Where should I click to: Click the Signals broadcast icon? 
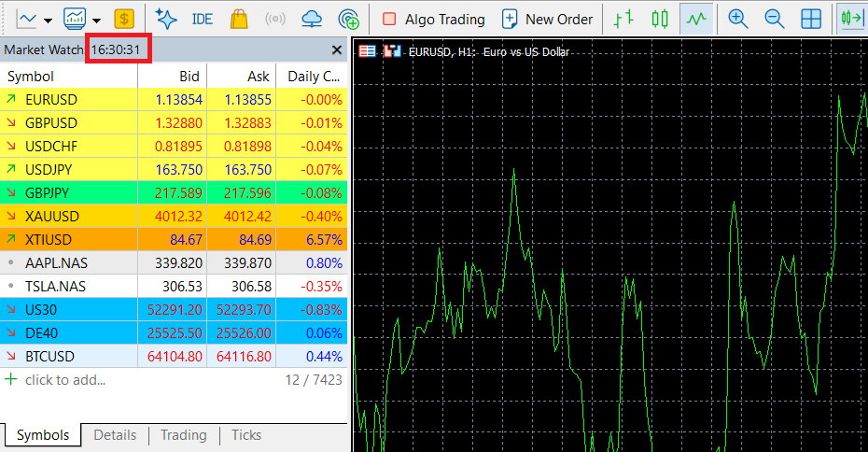tap(275, 20)
